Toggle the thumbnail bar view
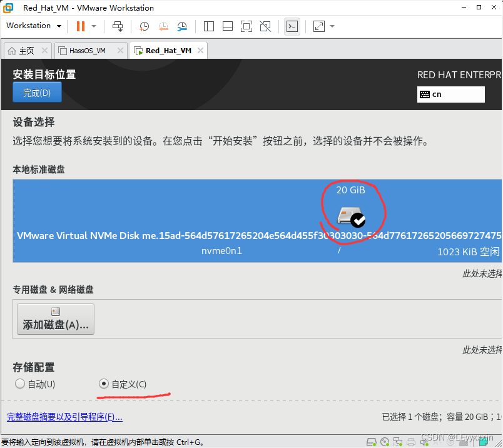 click(x=228, y=26)
